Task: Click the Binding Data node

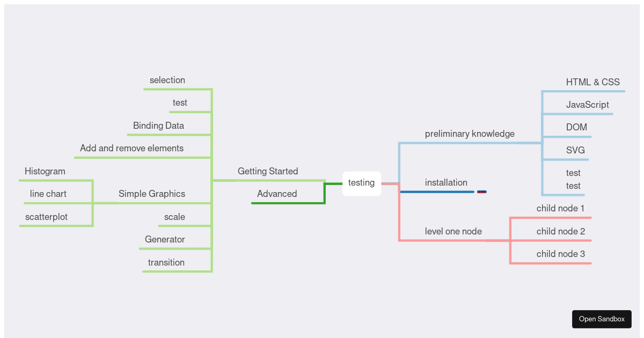Action: pyautogui.click(x=158, y=126)
